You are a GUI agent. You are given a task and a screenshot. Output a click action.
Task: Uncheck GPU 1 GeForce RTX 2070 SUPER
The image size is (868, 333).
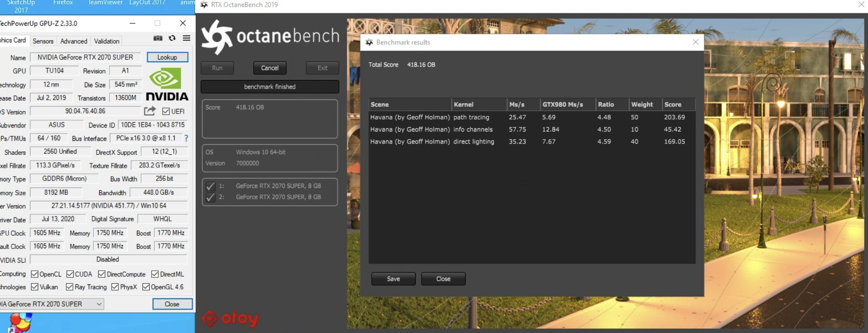point(210,186)
